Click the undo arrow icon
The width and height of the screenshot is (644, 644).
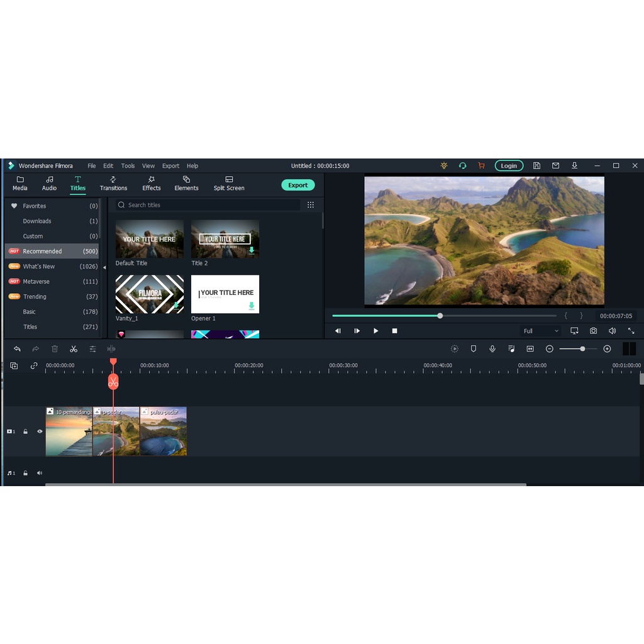17,349
